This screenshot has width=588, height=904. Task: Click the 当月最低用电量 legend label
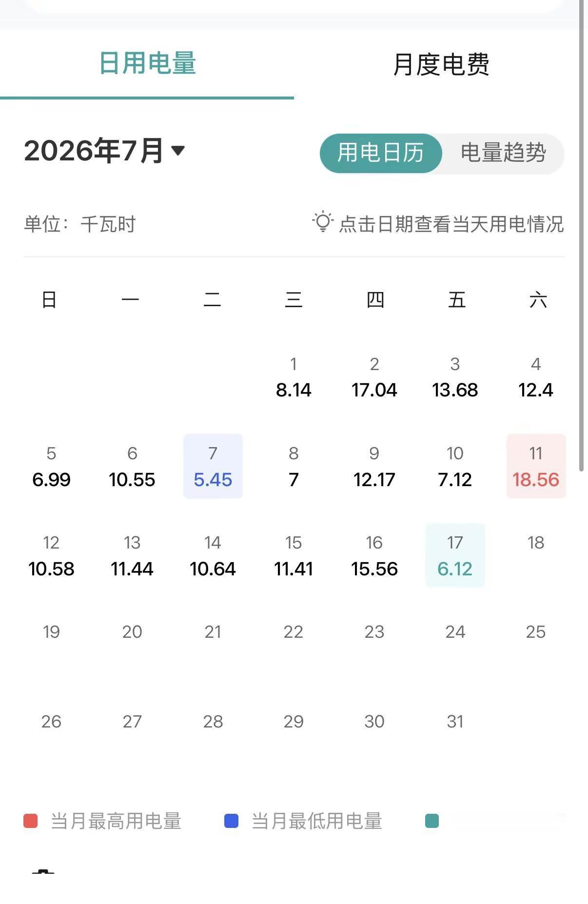tap(316, 821)
